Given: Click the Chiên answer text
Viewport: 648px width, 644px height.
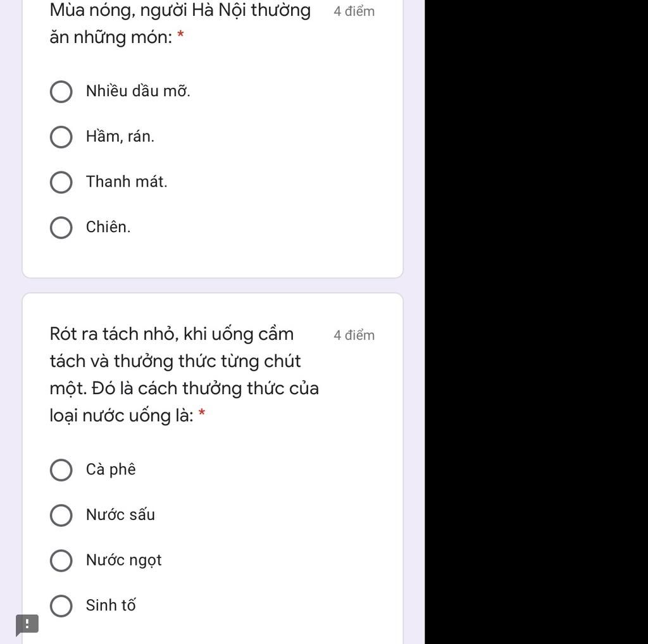Looking at the screenshot, I should (x=108, y=226).
